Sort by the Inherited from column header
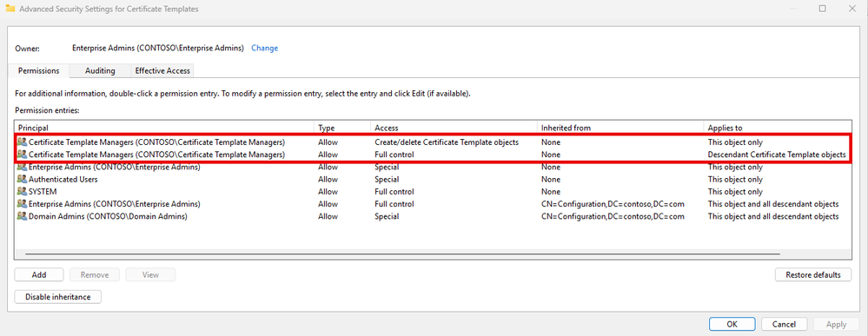868x336 pixels. tap(620, 128)
